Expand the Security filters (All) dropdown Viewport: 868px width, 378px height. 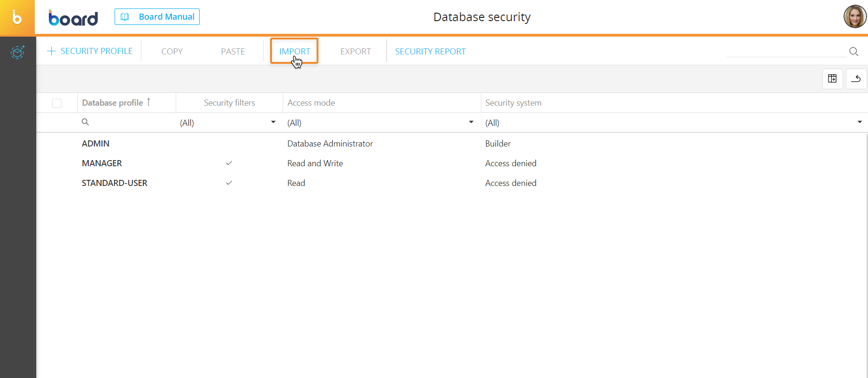(273, 123)
